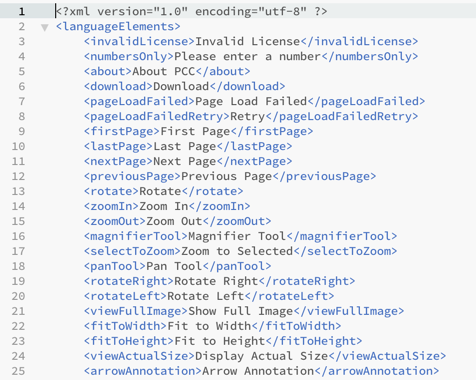This screenshot has width=476, height=380.
Task: Click 'Page Load Failed' text
Action: 251,102
